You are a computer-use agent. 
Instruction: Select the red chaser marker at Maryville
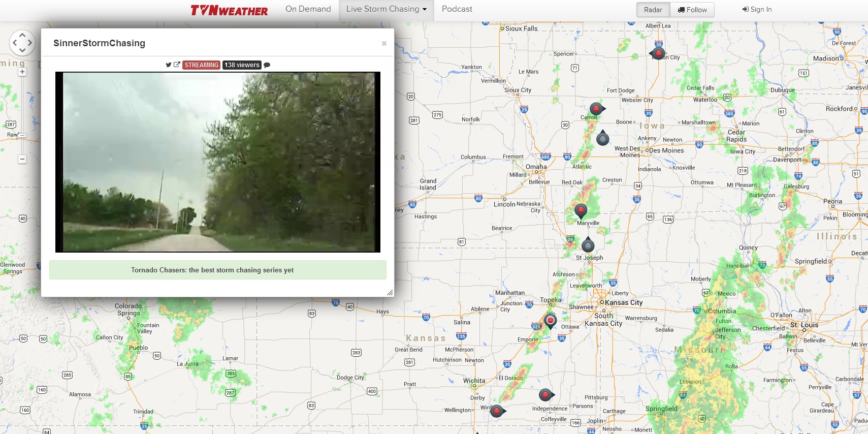tap(581, 210)
